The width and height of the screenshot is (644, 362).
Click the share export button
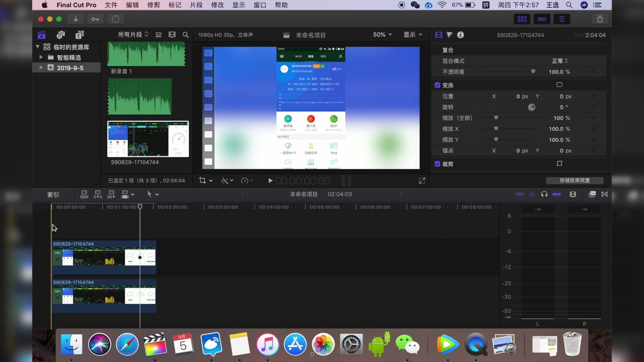pos(600,19)
